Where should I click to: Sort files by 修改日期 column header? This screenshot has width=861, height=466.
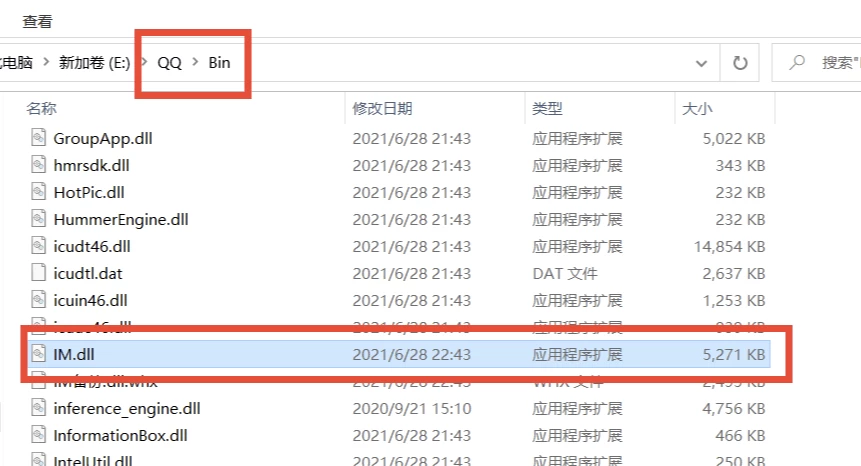pyautogui.click(x=382, y=108)
